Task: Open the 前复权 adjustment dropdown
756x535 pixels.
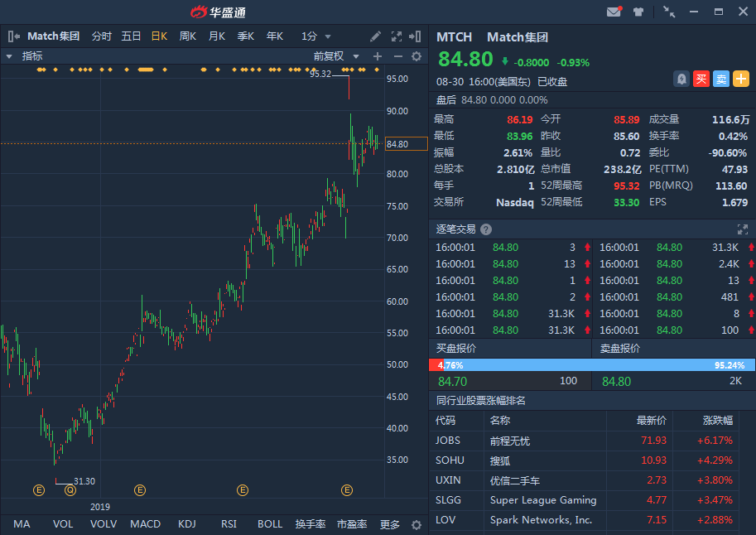Action: (x=334, y=56)
